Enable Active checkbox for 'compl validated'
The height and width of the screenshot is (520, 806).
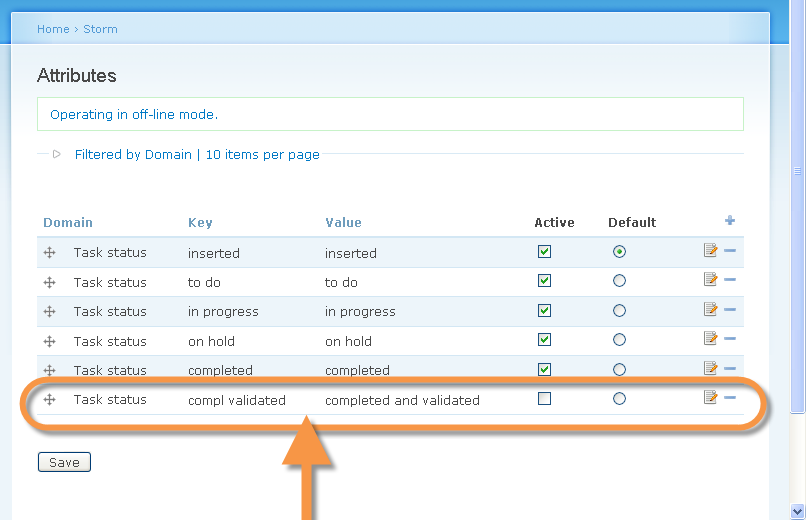(544, 399)
